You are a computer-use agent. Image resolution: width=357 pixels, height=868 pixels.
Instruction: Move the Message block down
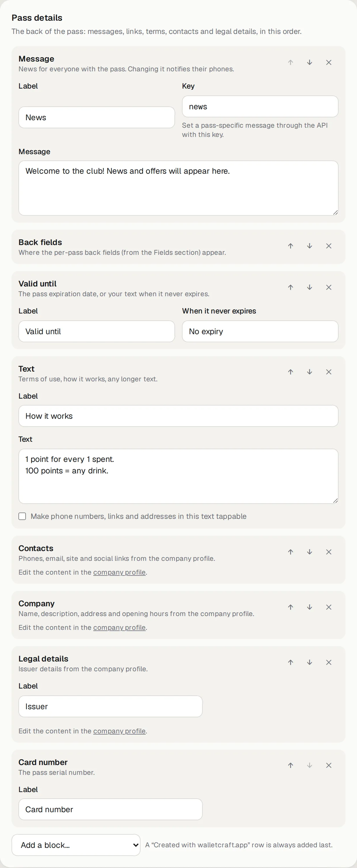coord(309,62)
